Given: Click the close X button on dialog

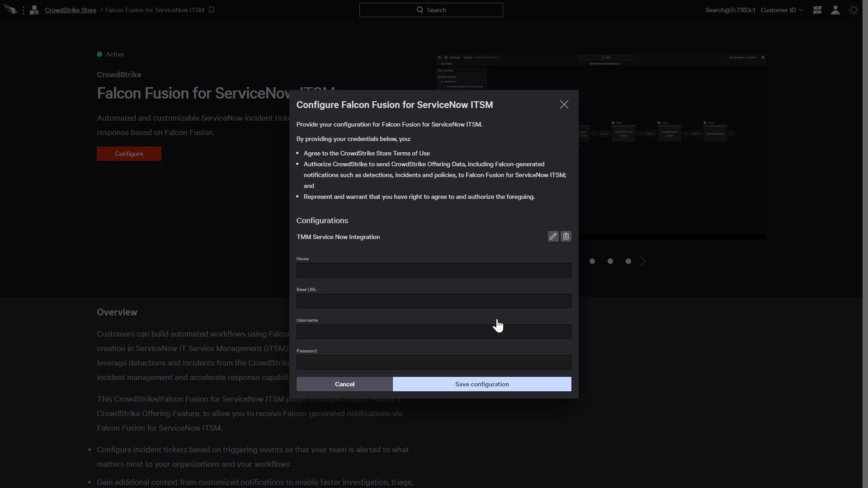Looking at the screenshot, I should click(x=563, y=104).
